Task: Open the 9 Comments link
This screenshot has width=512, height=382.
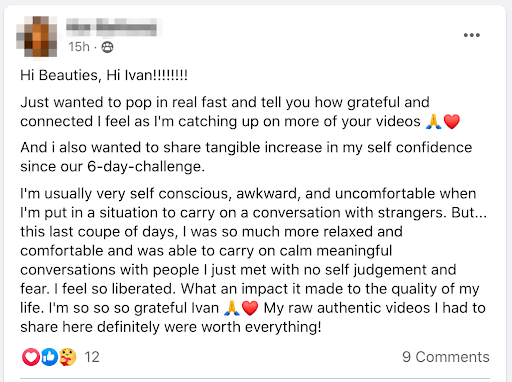Action: tap(446, 357)
